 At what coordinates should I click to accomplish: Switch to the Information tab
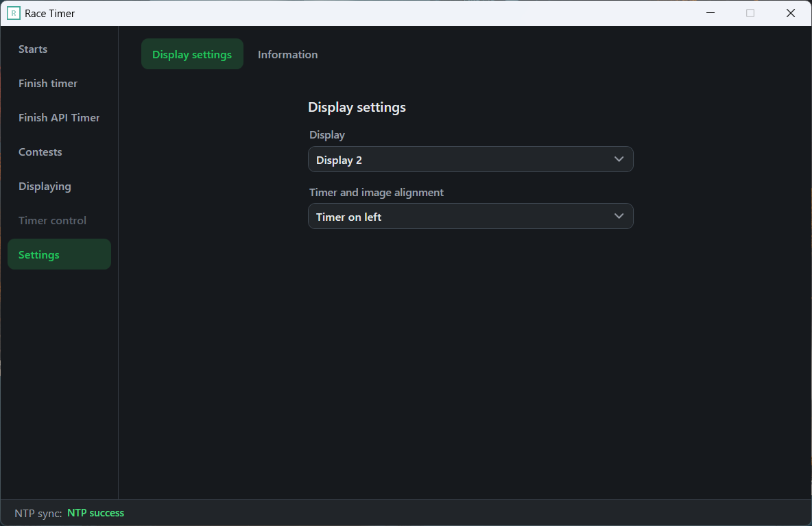pos(288,54)
